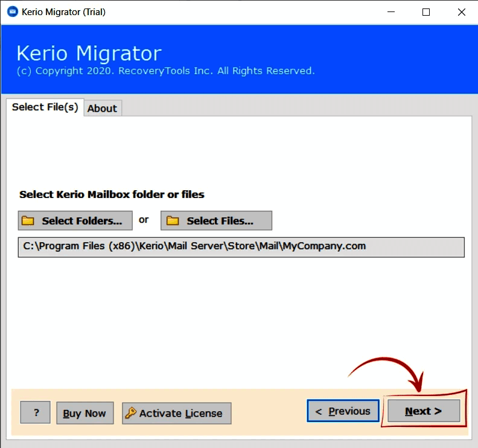Switch to the Select File(s) tab
The image size is (478, 448).
point(45,107)
